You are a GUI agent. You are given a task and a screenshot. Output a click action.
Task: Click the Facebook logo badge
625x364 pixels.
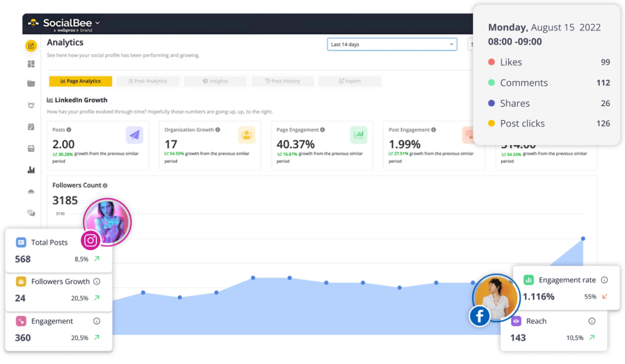480,316
